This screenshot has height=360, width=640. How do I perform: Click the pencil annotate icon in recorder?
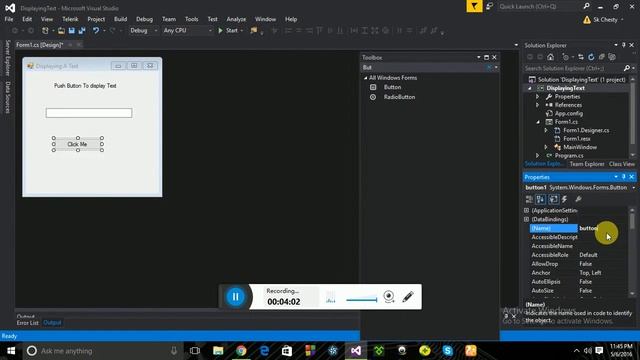coord(408,297)
